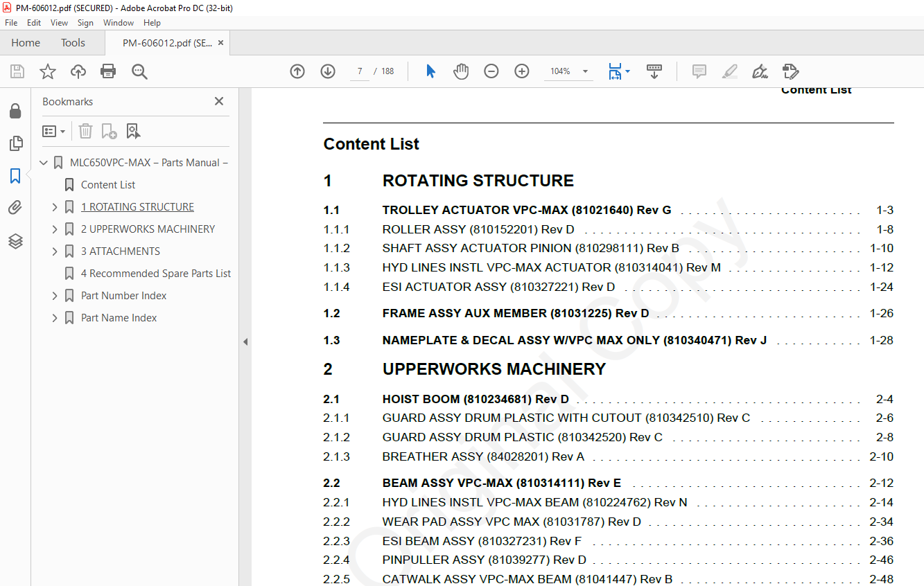Select the Content List bookmark
The width and height of the screenshot is (924, 586).
tap(108, 185)
